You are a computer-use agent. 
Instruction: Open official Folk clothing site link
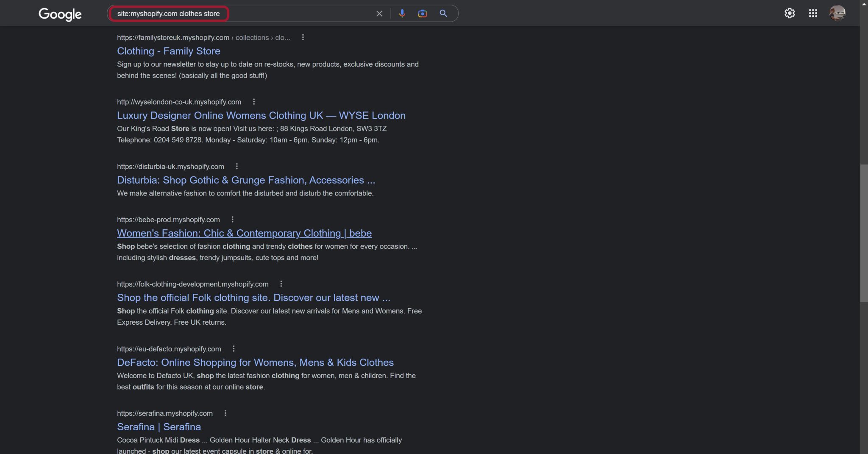click(x=253, y=298)
